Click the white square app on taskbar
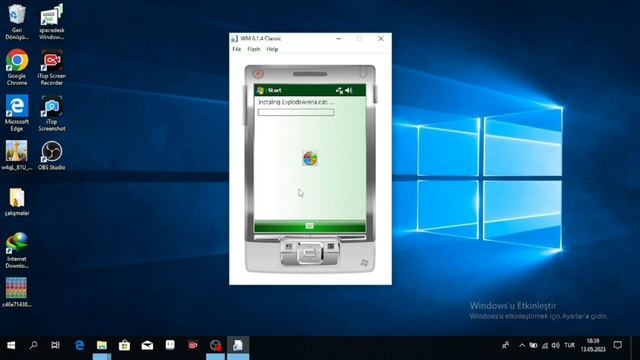640x360 pixels. click(170, 345)
